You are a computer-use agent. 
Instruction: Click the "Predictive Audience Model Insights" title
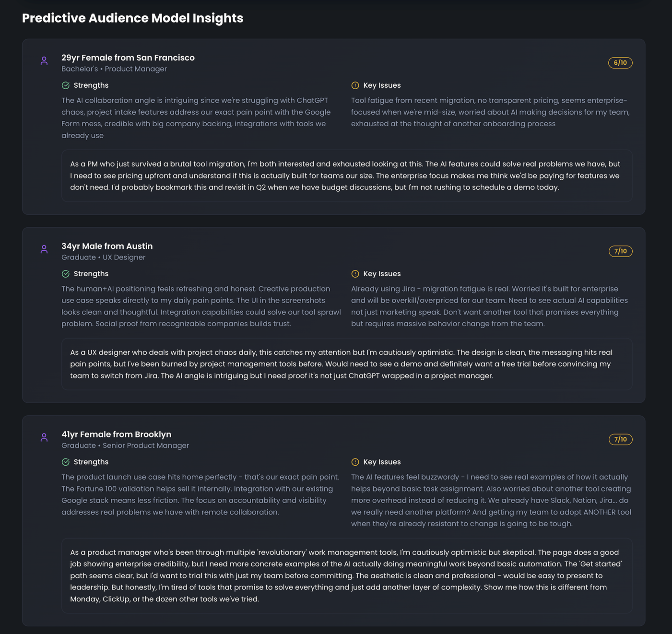tap(132, 18)
